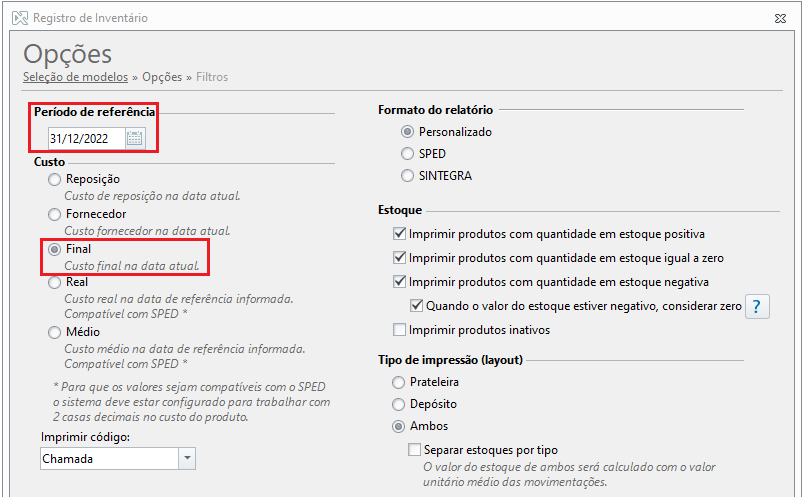Select SINTEGRA report format
Viewport: 803px width, 497px height.
pyautogui.click(x=407, y=176)
